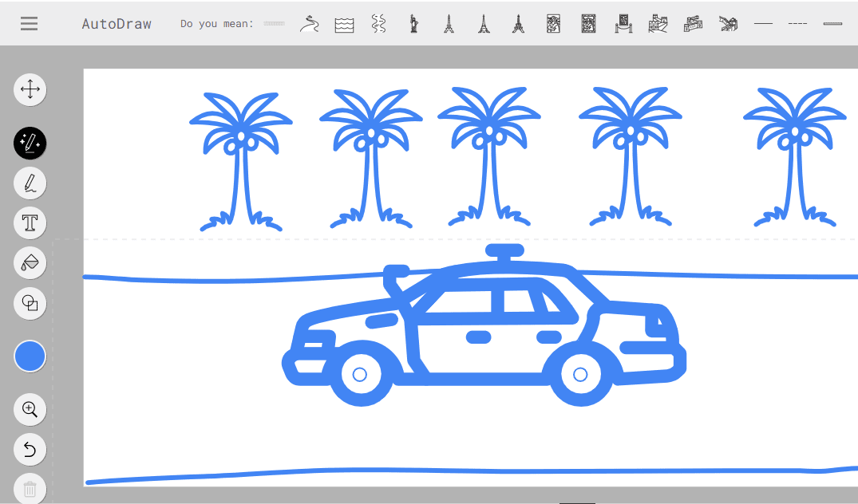Pick the Statue of Liberty suggestion

413,24
